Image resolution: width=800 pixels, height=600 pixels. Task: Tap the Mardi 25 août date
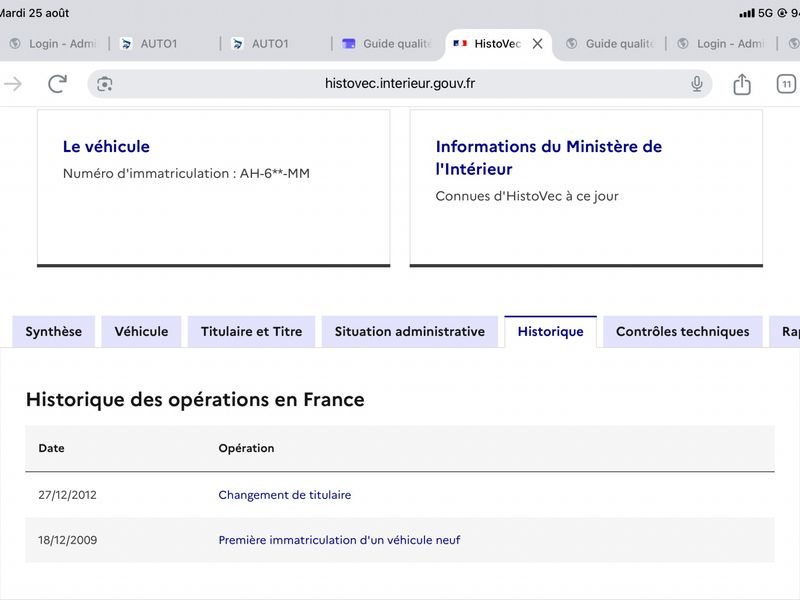34,13
